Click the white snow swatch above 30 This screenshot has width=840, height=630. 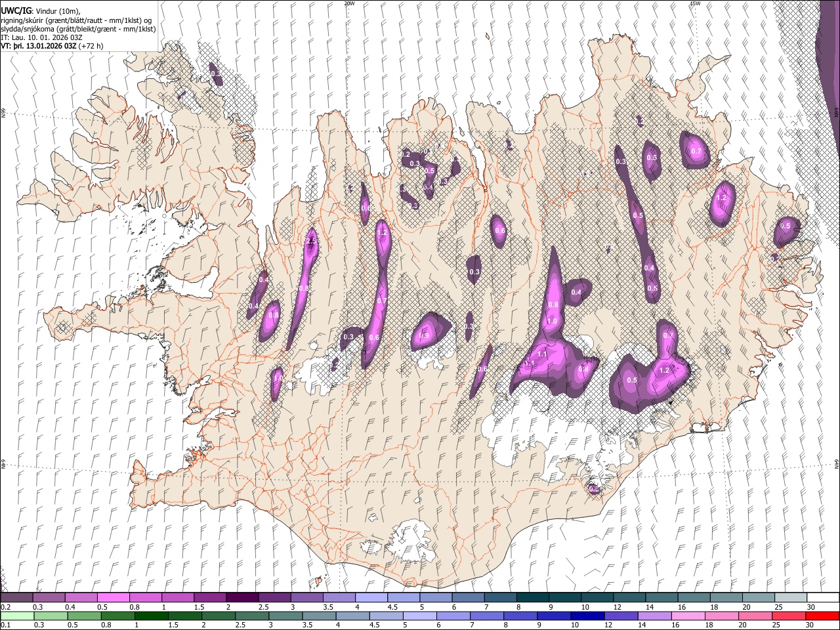point(822,597)
